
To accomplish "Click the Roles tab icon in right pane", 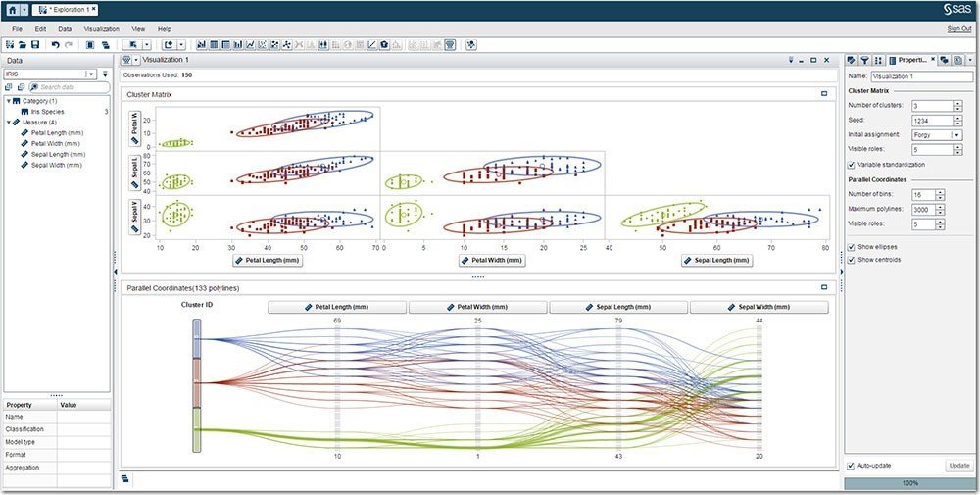I will [852, 61].
